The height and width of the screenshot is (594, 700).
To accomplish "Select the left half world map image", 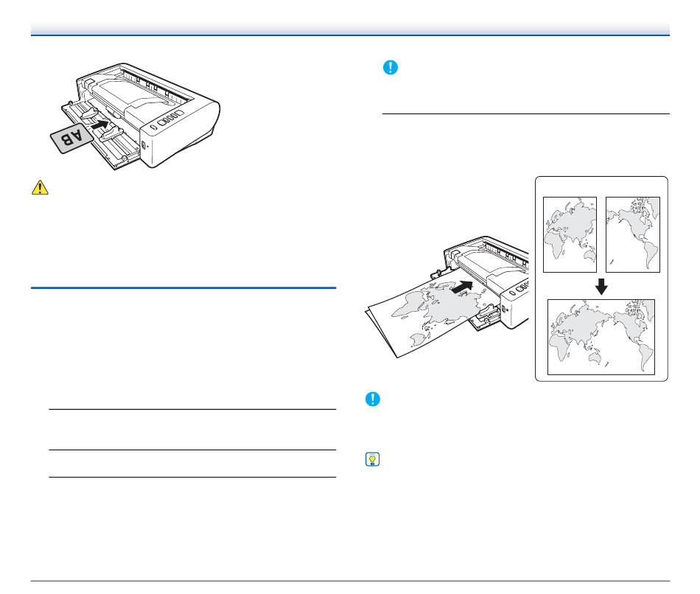I will (x=570, y=234).
